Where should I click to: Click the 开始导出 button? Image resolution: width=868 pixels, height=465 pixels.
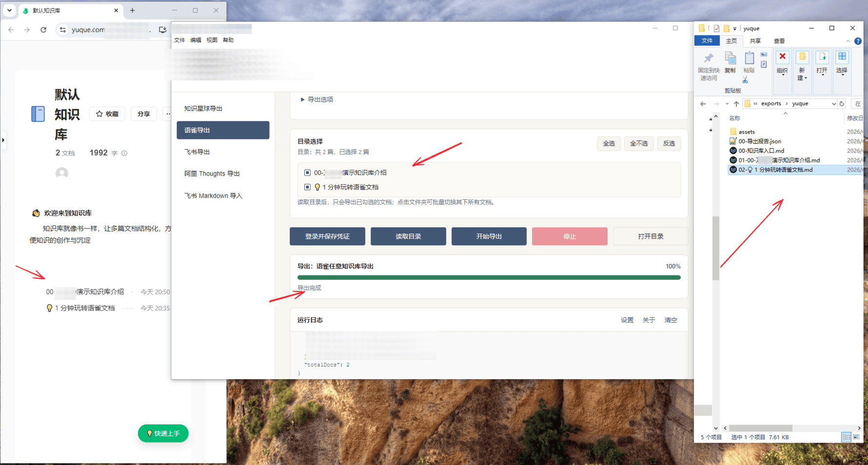(x=489, y=236)
